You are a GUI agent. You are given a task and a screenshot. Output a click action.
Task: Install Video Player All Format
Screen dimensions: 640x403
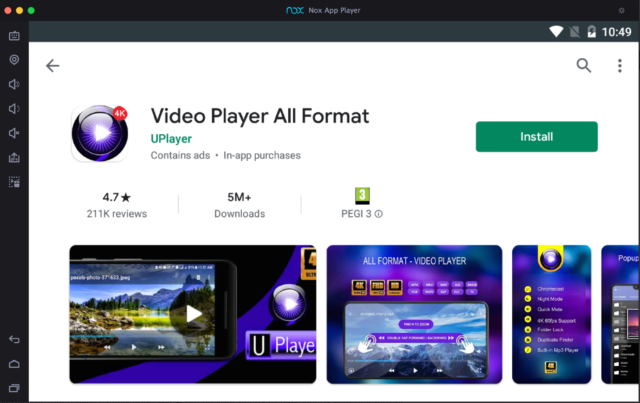[536, 136]
